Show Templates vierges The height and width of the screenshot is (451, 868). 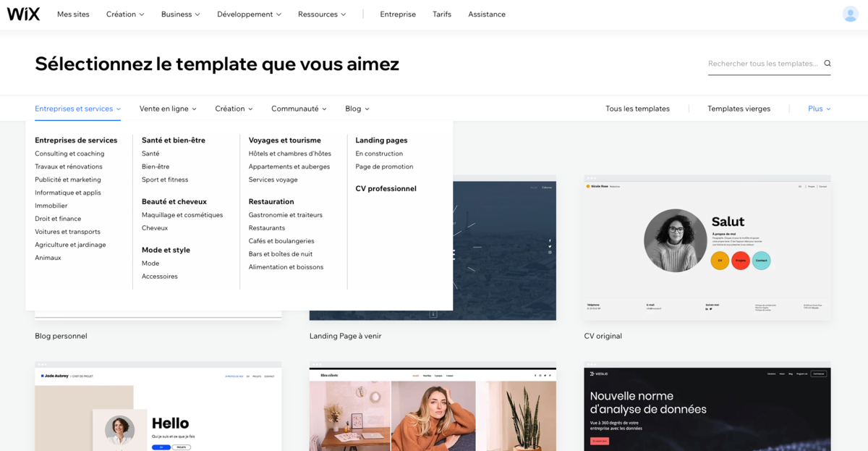739,109
